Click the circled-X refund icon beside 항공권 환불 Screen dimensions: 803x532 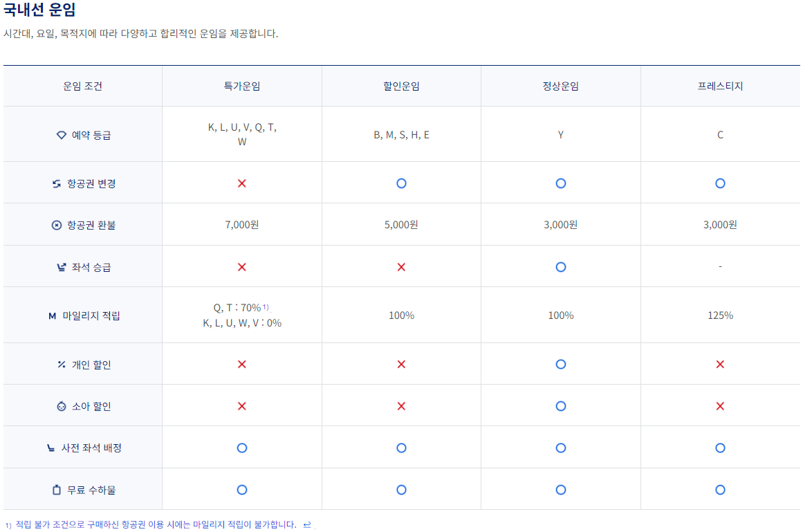[55, 224]
